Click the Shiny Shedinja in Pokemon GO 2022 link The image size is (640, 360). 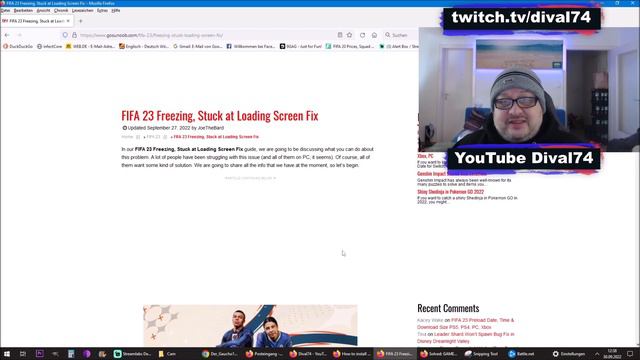coord(450,191)
